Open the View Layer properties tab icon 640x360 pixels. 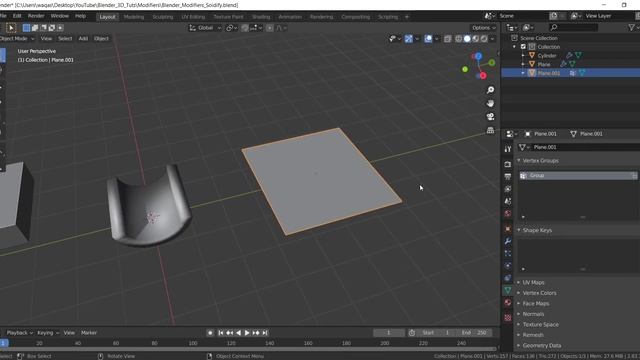(507, 189)
